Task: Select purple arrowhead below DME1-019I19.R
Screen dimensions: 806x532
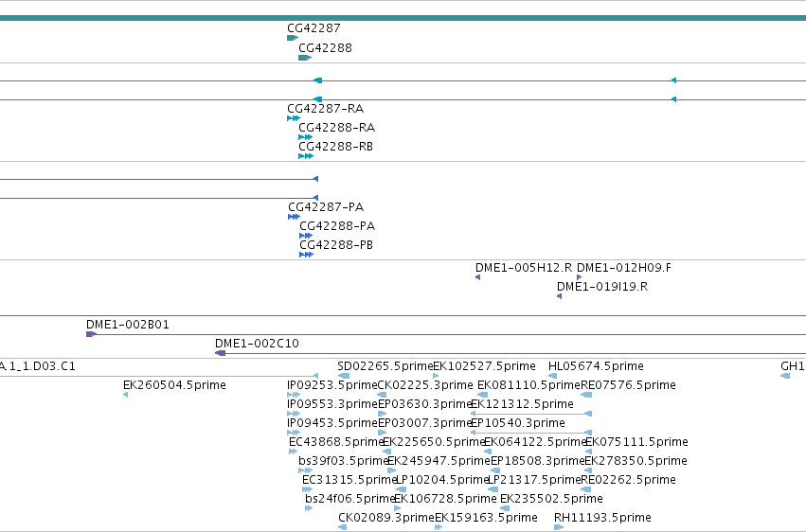Action: coord(559,296)
